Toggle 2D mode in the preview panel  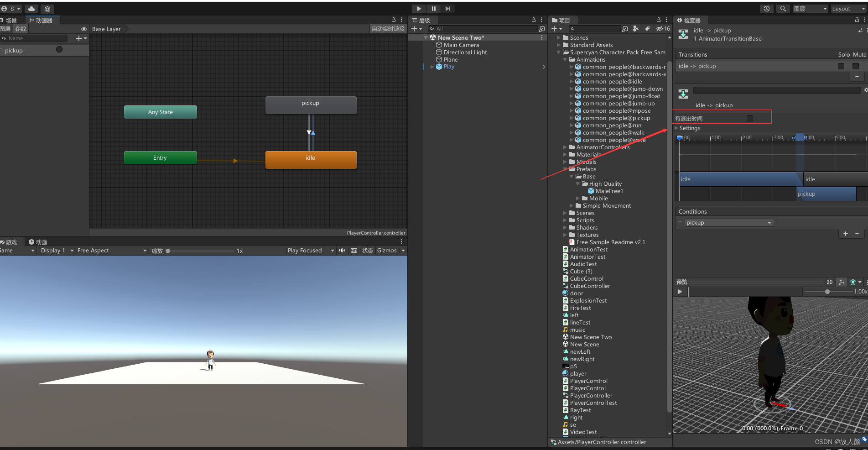(829, 282)
